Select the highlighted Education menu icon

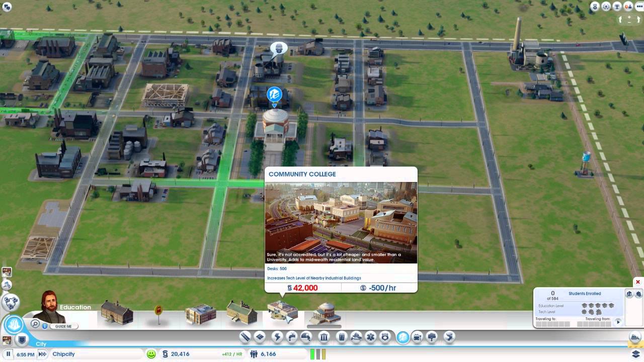point(403,337)
